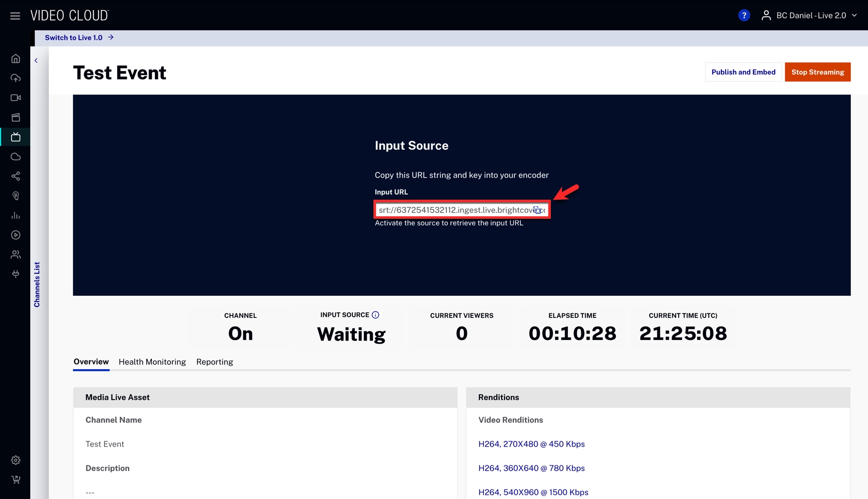Screen dimensions: 868x499
Task: Click the Input URL text field
Action: click(x=455, y=210)
